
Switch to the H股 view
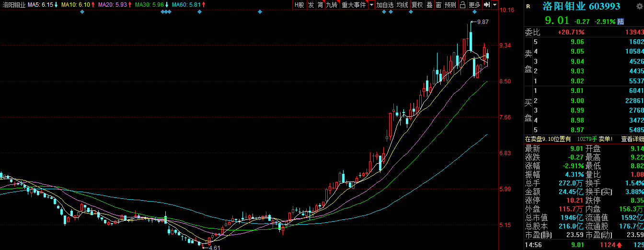[x=299, y=5]
